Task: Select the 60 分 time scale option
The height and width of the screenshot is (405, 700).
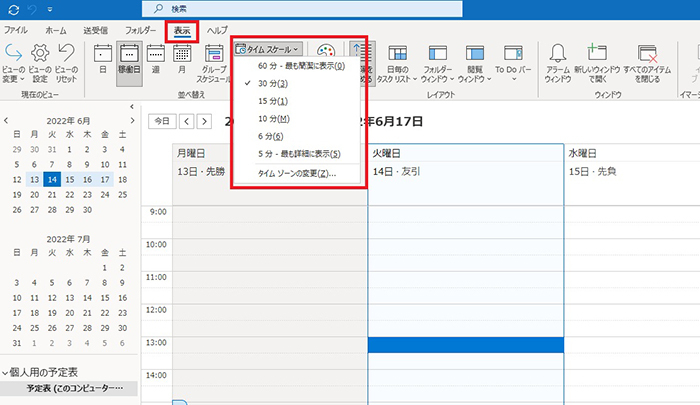Action: 300,66
